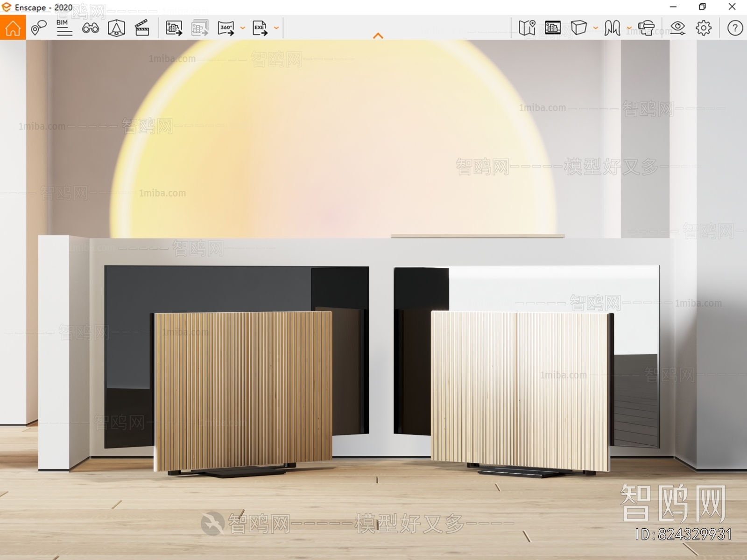Expand the fly mode dropdown arrow

coord(629,28)
